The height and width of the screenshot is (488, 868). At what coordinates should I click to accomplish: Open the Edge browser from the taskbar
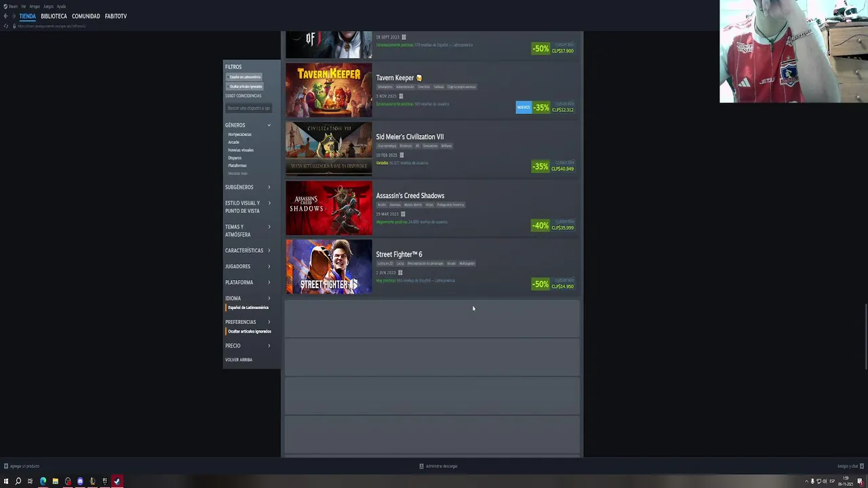point(43,481)
